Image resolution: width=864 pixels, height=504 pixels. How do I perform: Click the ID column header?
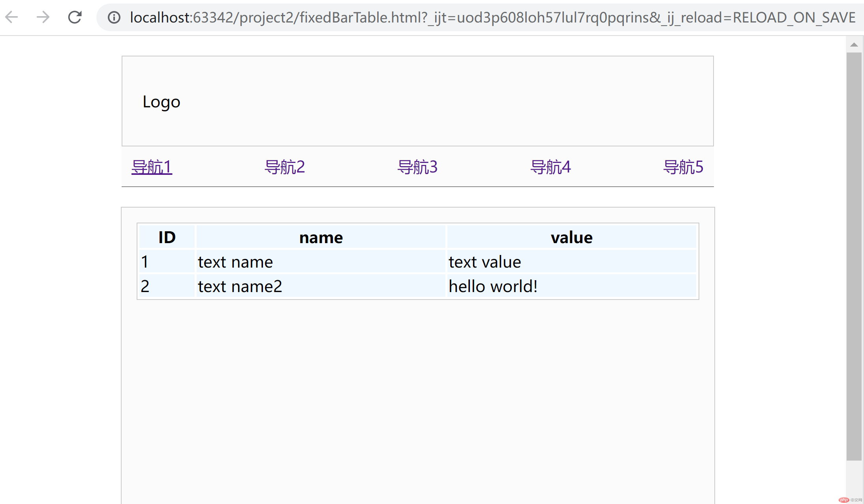[x=167, y=237]
